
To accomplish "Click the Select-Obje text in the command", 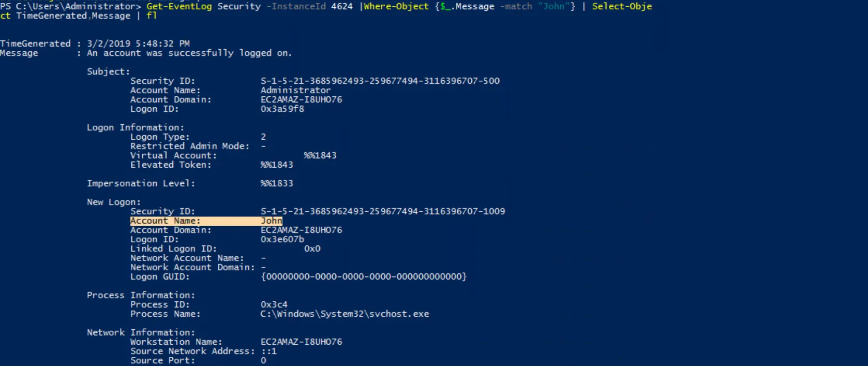I will click(x=622, y=6).
